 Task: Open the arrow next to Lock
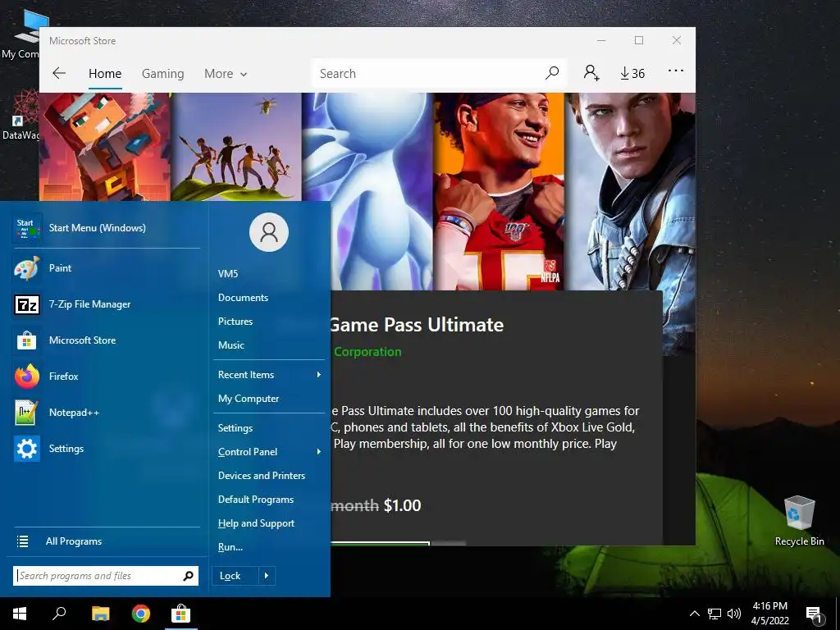pyautogui.click(x=267, y=576)
